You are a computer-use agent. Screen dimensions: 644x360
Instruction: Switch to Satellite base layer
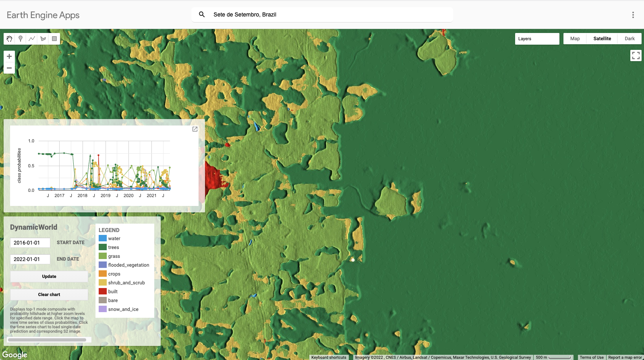point(602,39)
